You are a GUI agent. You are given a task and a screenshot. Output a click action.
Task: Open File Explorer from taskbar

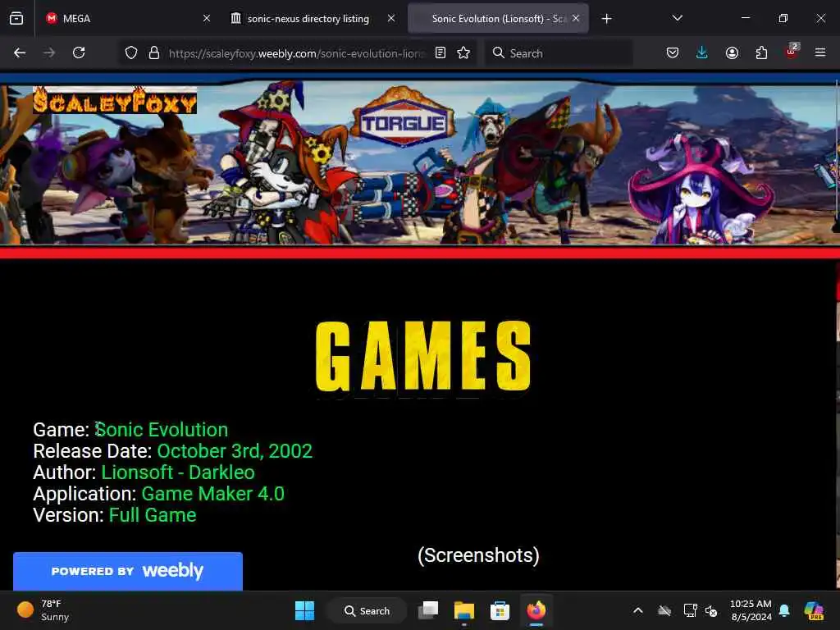[464, 610]
